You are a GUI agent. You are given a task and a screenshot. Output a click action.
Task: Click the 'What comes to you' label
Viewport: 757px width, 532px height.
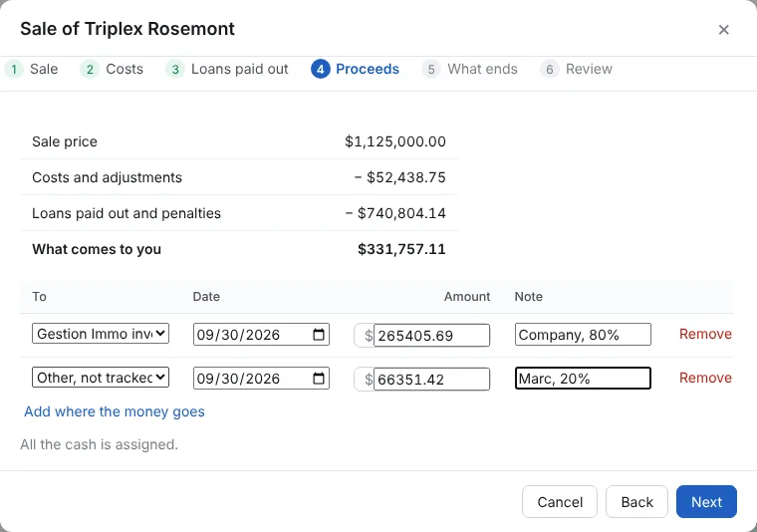click(x=97, y=249)
